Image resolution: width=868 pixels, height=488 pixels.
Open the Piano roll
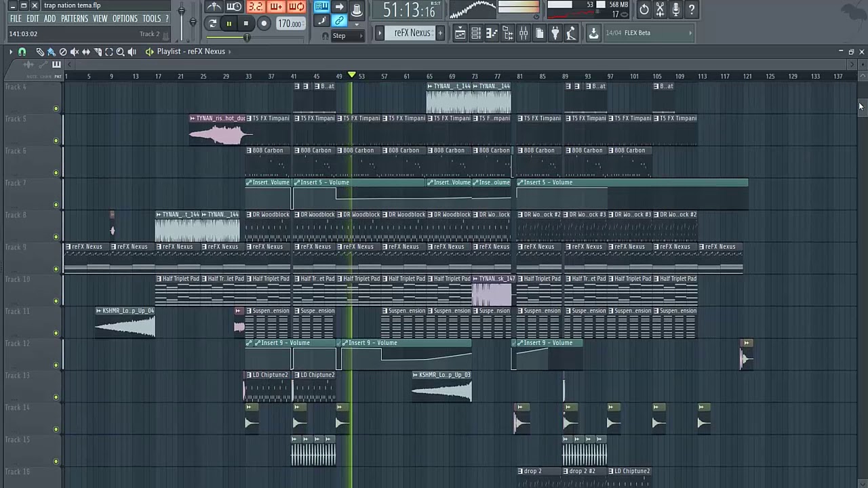click(492, 33)
